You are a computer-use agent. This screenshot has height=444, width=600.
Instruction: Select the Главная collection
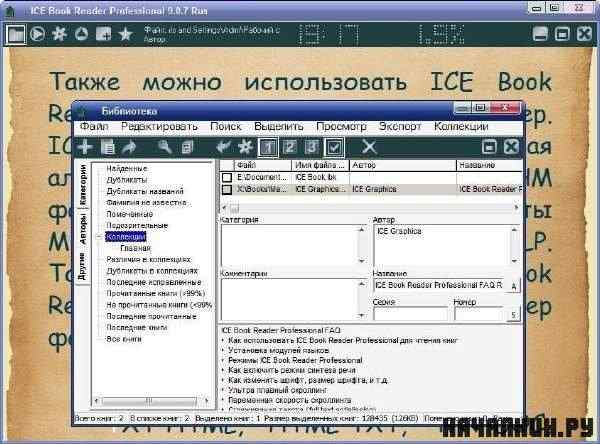point(135,248)
